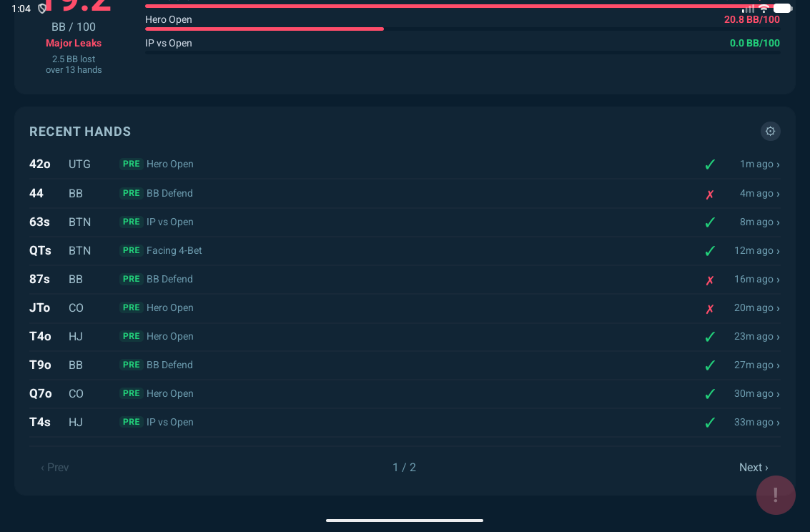Click the 1 / 2 page indicator

coord(404,467)
